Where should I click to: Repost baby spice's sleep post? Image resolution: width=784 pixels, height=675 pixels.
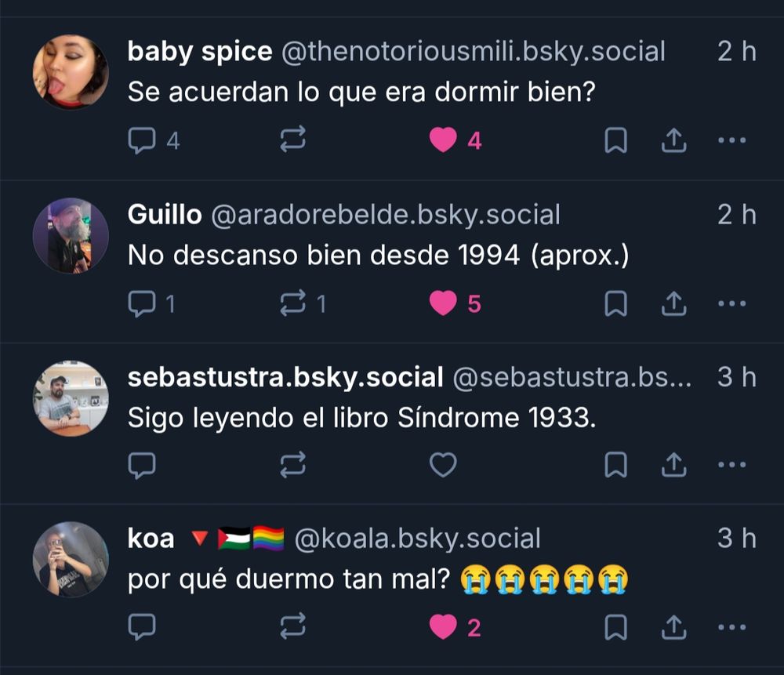[292, 140]
